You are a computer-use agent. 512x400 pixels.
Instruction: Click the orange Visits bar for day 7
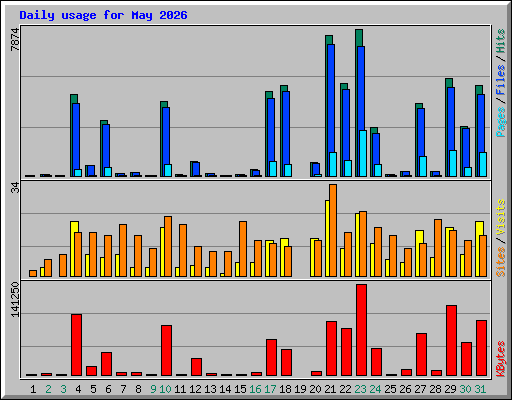tap(123, 250)
